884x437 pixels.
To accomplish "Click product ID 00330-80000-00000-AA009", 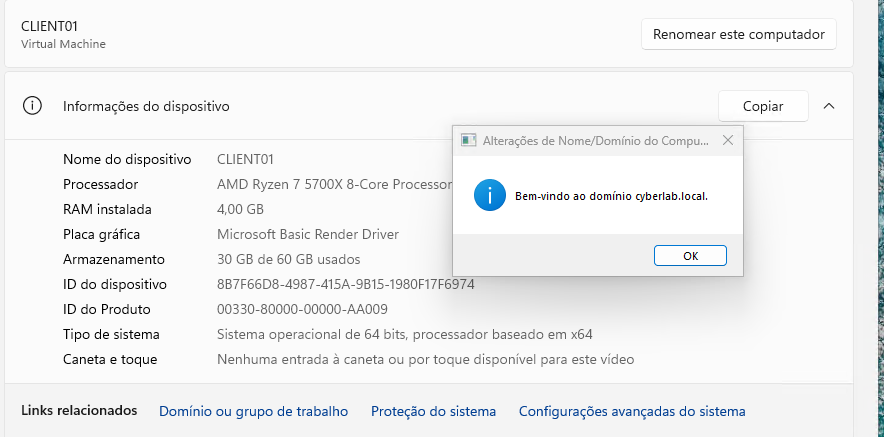I will click(302, 309).
